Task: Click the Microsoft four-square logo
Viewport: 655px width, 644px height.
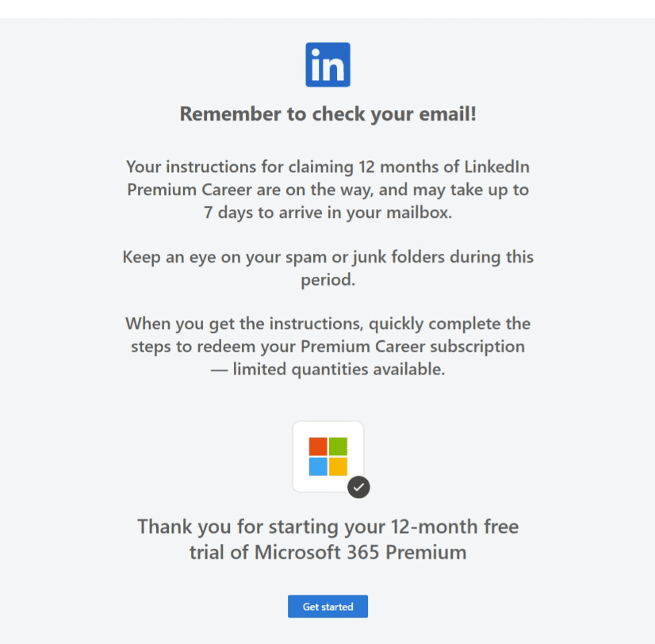Action: pyautogui.click(x=327, y=456)
